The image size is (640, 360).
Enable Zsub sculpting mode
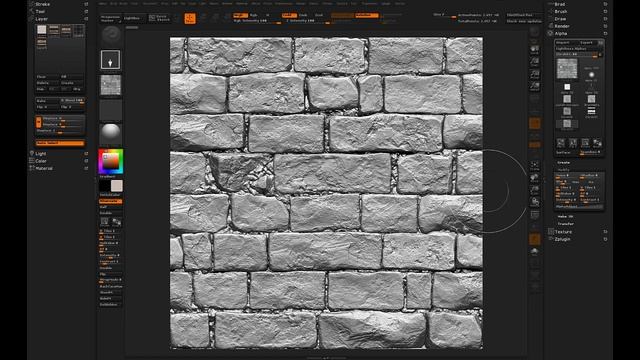(x=303, y=15)
